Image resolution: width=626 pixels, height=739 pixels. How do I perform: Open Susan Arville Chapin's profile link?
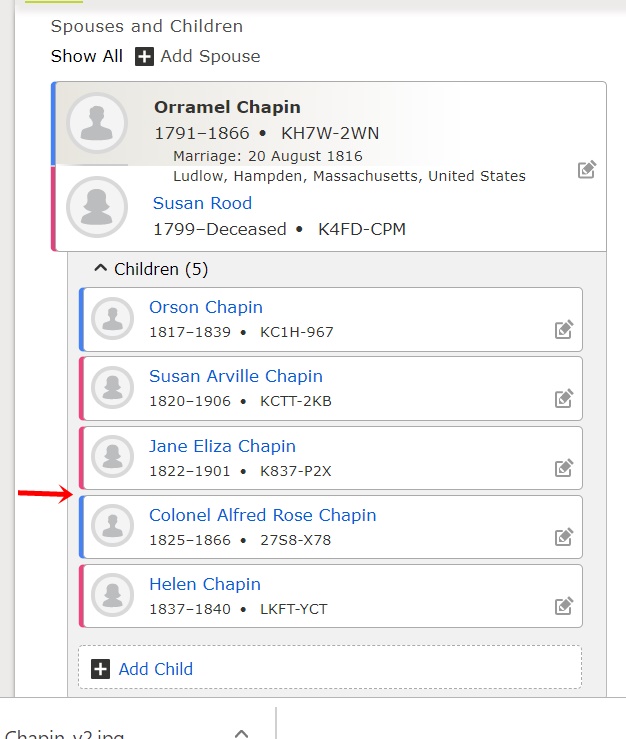coord(236,376)
